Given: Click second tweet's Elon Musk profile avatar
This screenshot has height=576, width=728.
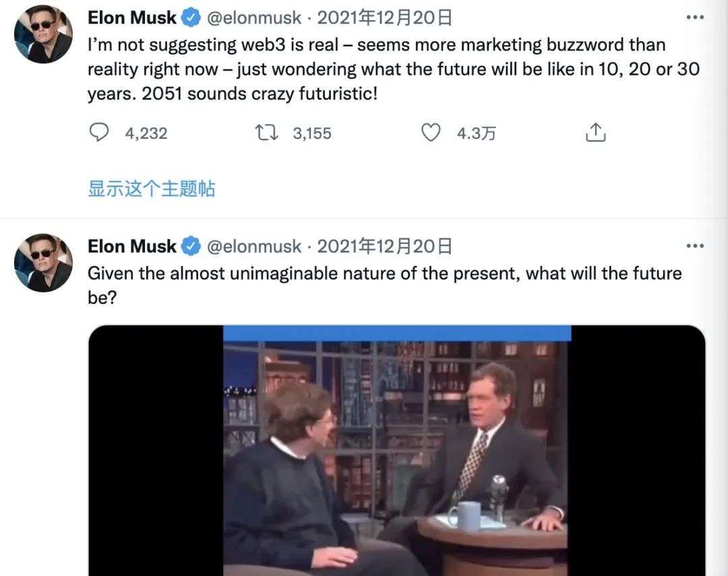Looking at the screenshot, I should (43, 263).
